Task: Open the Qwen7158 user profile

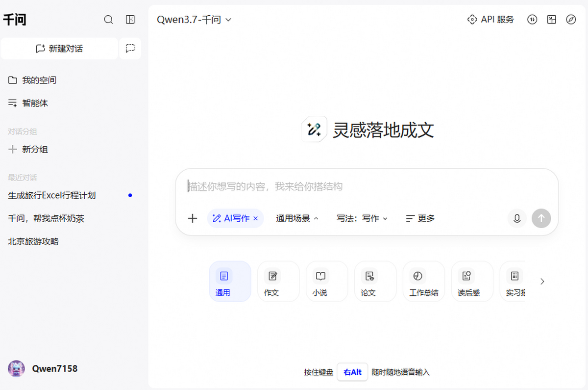Action: coord(43,368)
